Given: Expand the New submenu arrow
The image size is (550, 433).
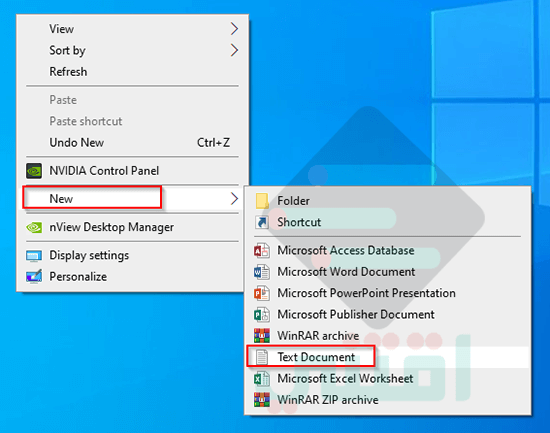Looking at the screenshot, I should (x=234, y=199).
